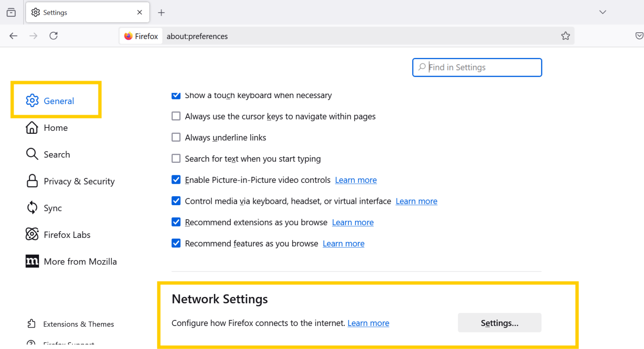Open More from Mozilla

pyautogui.click(x=80, y=261)
